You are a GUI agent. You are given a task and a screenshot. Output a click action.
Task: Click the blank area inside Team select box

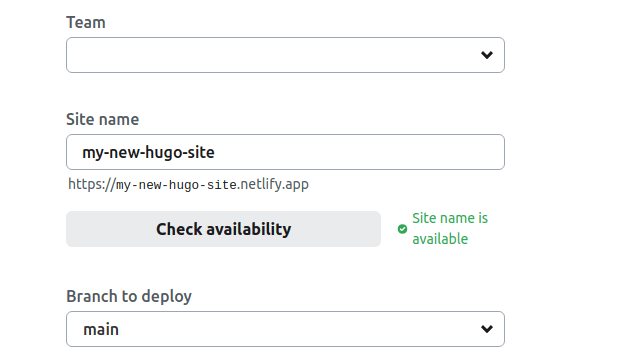[x=273, y=55]
